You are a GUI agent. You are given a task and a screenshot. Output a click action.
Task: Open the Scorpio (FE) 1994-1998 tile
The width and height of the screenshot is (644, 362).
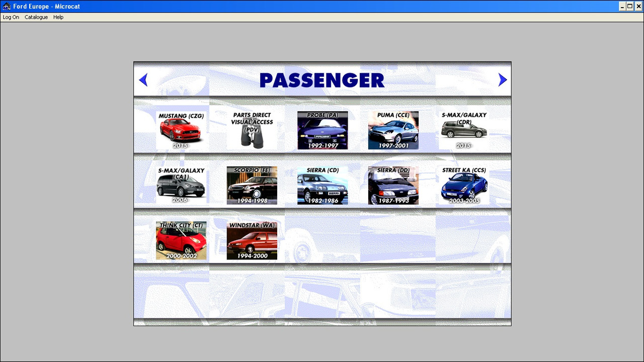click(x=252, y=186)
